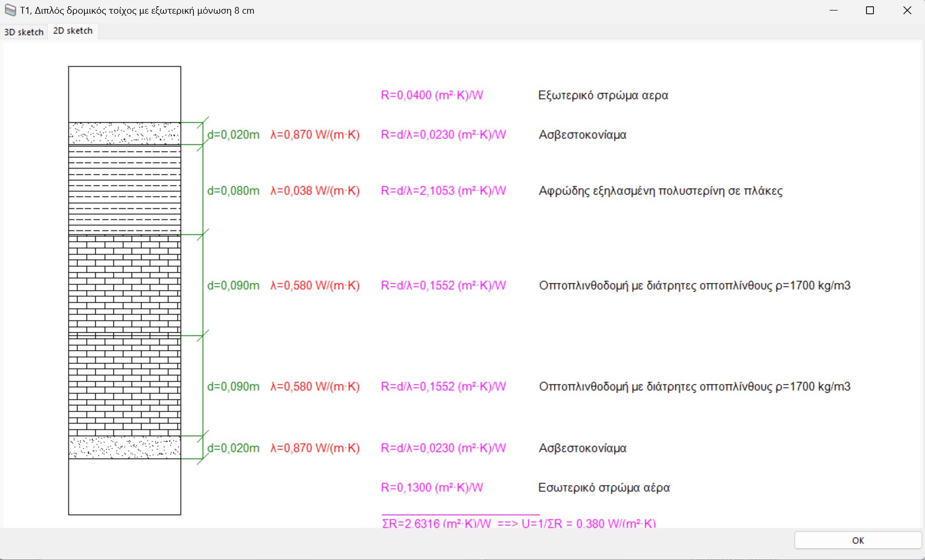Image resolution: width=925 pixels, height=560 pixels.
Task: Click the R=0,0400 external air layer value
Action: 431,95
